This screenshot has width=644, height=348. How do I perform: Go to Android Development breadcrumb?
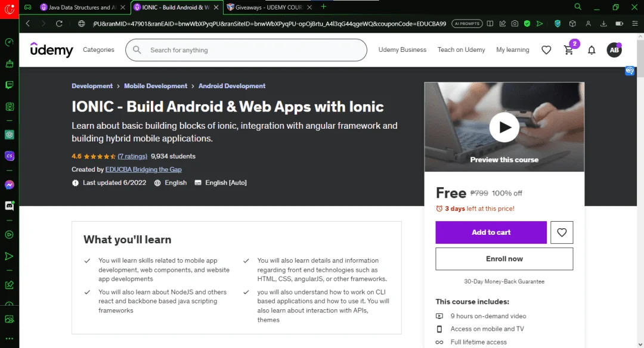point(232,86)
